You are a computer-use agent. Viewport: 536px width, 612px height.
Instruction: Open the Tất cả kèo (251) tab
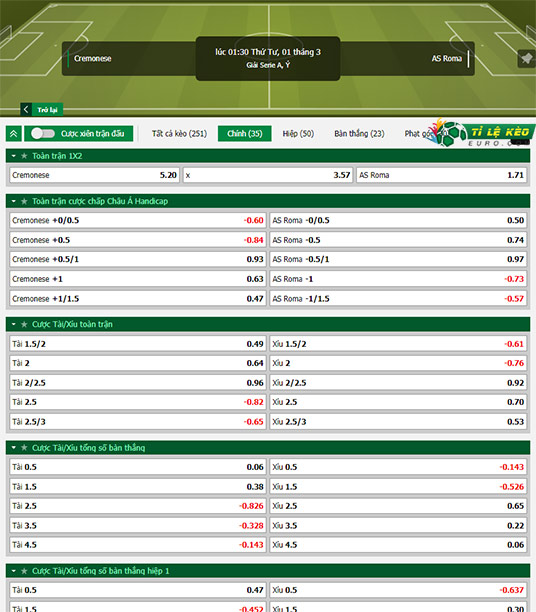[179, 133]
